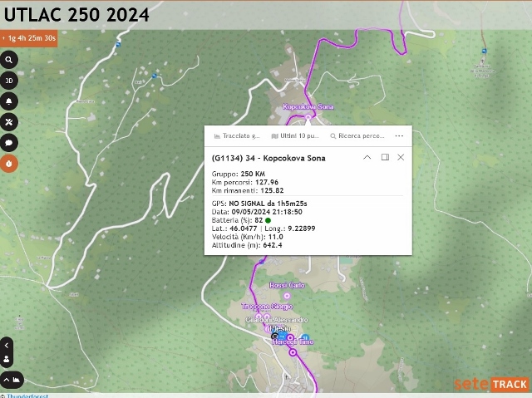The width and height of the screenshot is (532, 398).
Task: Click the race elapsed time badge
Action: coord(29,38)
